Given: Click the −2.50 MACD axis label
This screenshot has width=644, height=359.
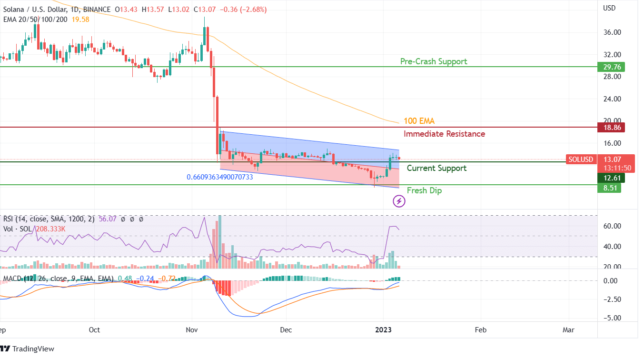Looking at the screenshot, I should 611,299.
